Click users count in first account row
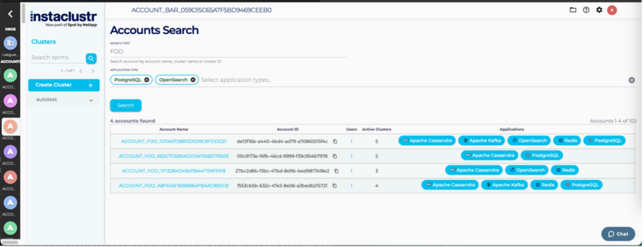Viewport: 644px width, 247px height. click(352, 141)
